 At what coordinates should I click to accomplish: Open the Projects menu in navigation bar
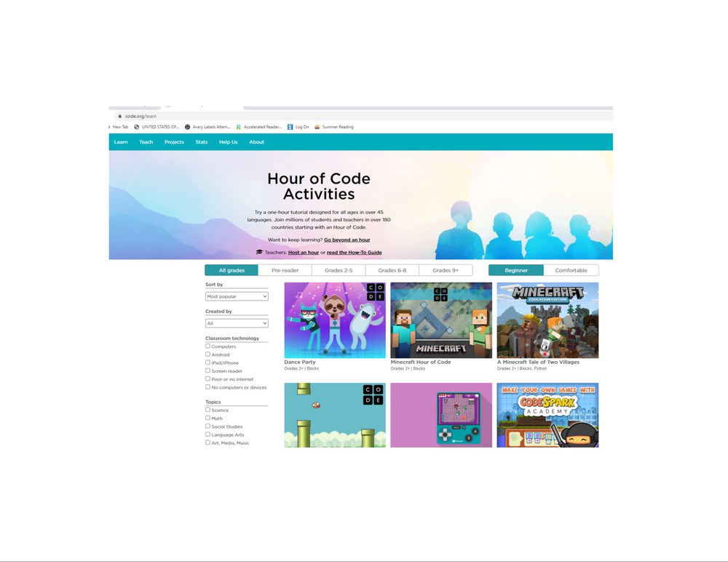[174, 142]
